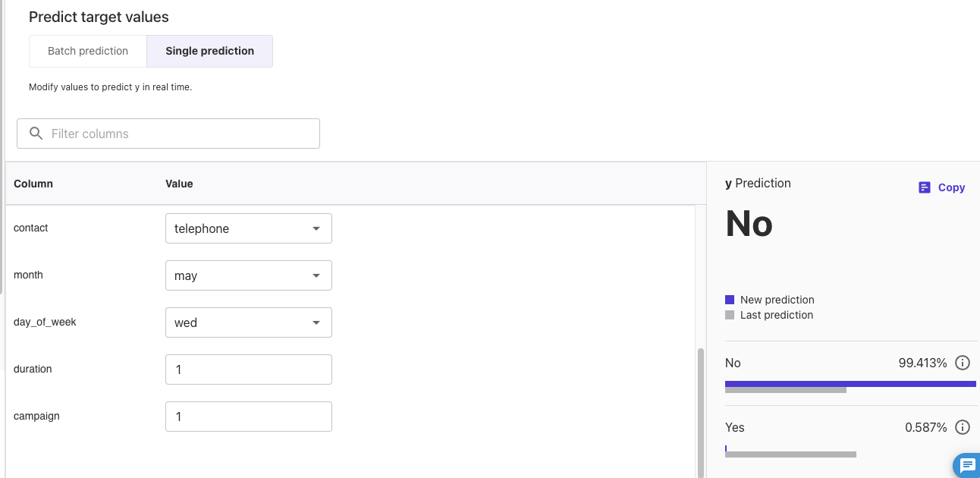Click the info icon next to 99.413%
Screen dimensions: 980x478
coord(963,363)
